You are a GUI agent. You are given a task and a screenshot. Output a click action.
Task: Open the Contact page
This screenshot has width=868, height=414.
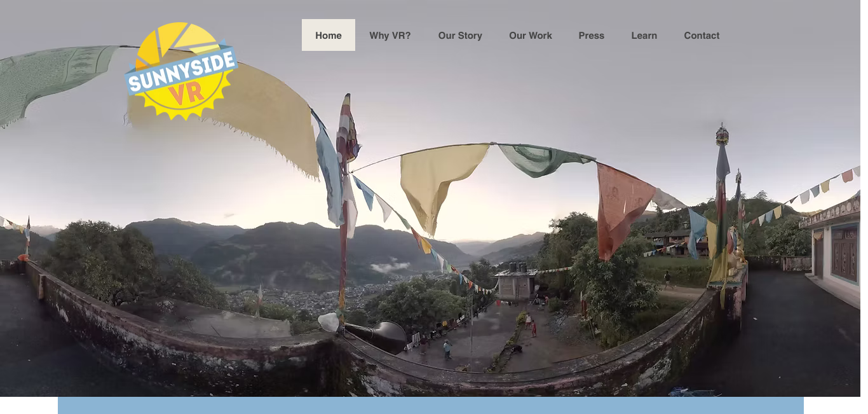tap(702, 35)
